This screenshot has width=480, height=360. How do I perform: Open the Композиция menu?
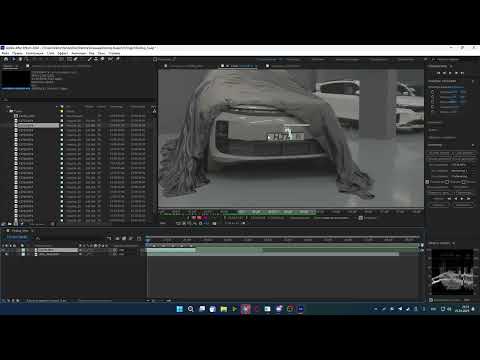click(x=35, y=53)
